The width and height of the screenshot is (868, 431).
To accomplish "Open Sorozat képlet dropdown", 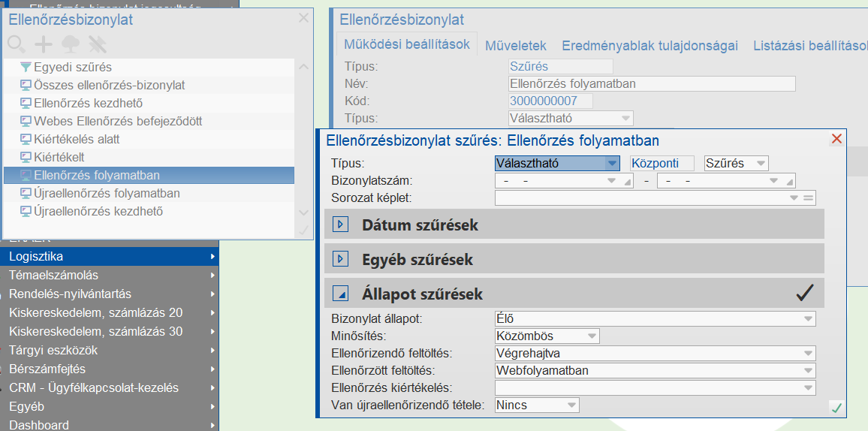I will coord(794,198).
